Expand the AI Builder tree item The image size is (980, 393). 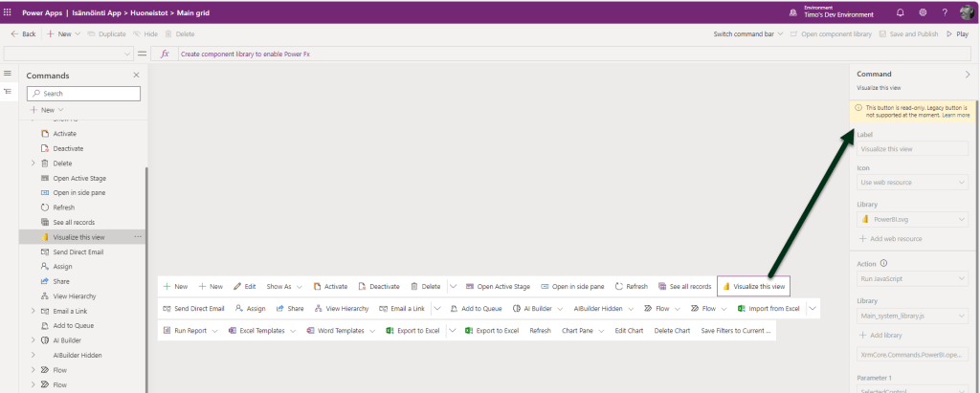(x=33, y=340)
